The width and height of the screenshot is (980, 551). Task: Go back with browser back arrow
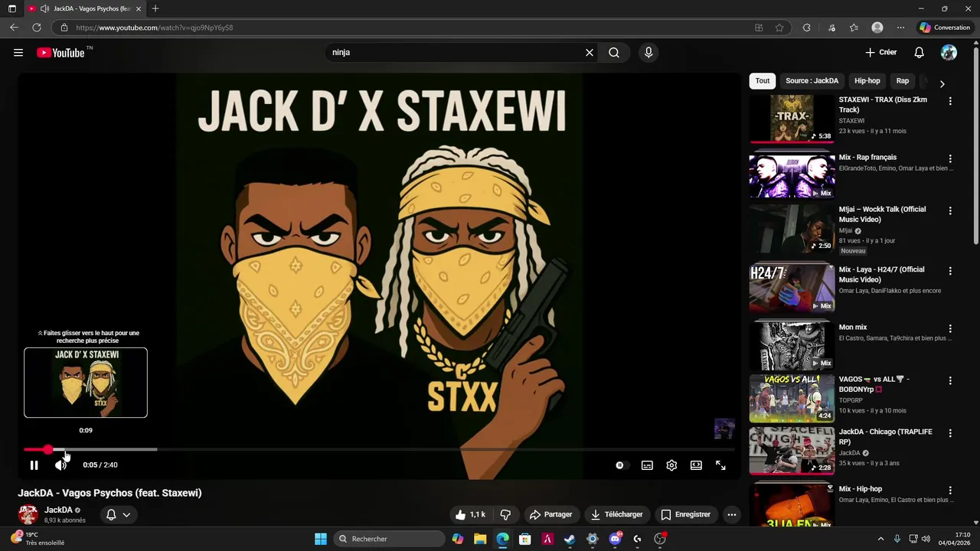[14, 28]
